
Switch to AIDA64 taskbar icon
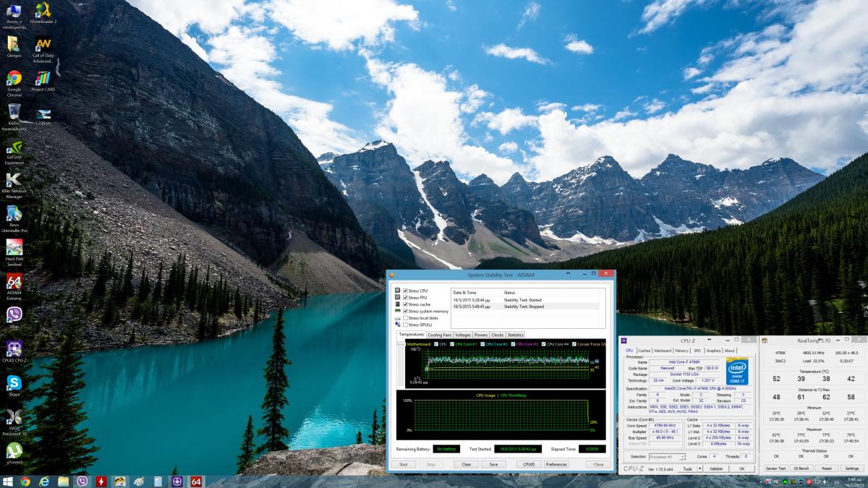[x=196, y=481]
